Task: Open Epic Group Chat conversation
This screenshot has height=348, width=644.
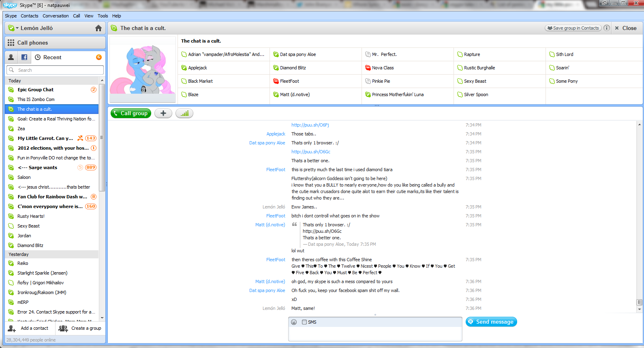Action: pos(52,90)
